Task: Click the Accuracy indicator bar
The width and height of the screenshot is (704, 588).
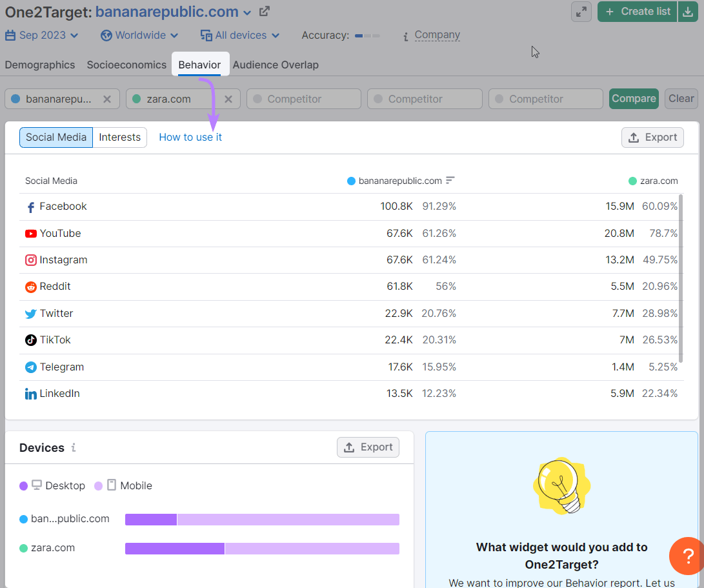Action: 367,36
